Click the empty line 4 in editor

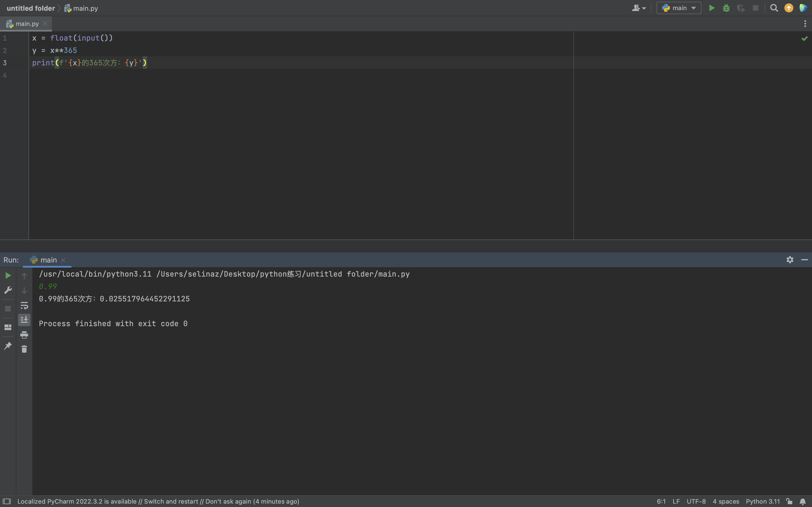point(134,75)
